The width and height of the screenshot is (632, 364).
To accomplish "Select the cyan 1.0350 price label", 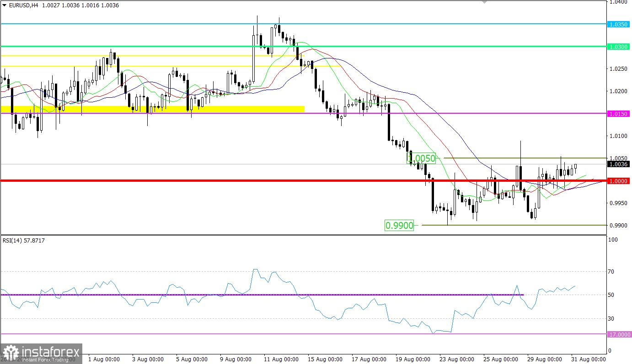I will [619, 24].
